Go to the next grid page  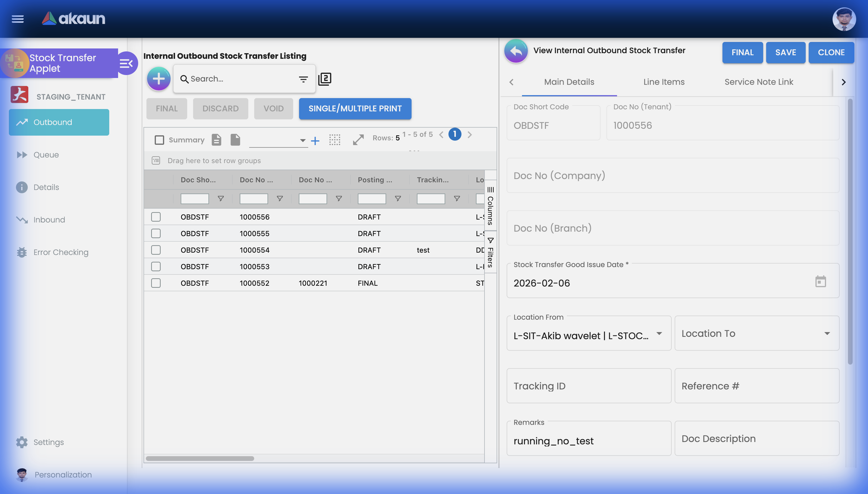tap(469, 135)
